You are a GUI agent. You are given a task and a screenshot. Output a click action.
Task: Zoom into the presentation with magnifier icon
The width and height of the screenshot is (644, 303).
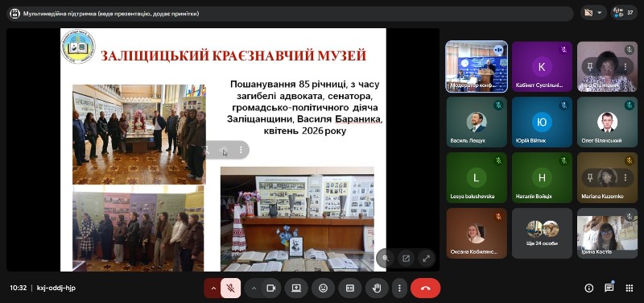pyautogui.click(x=386, y=258)
